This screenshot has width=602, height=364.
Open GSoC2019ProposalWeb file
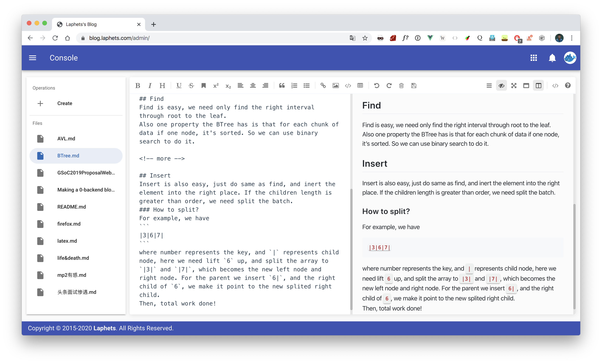coord(76,173)
